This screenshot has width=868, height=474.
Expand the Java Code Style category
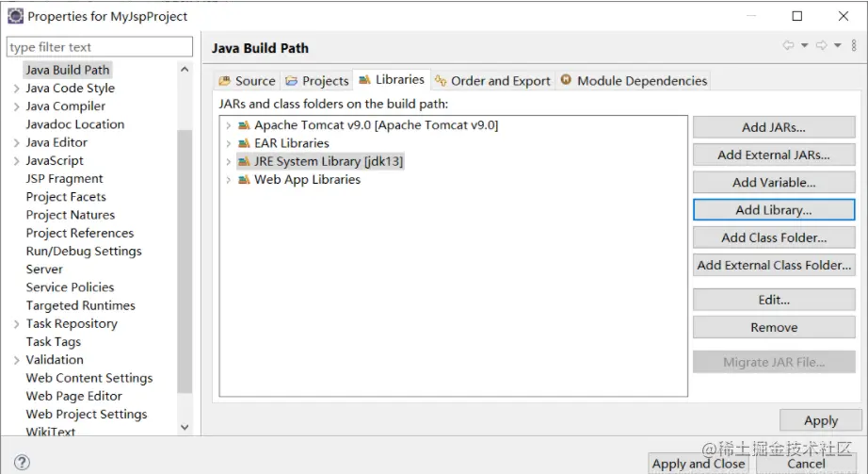coord(17,89)
